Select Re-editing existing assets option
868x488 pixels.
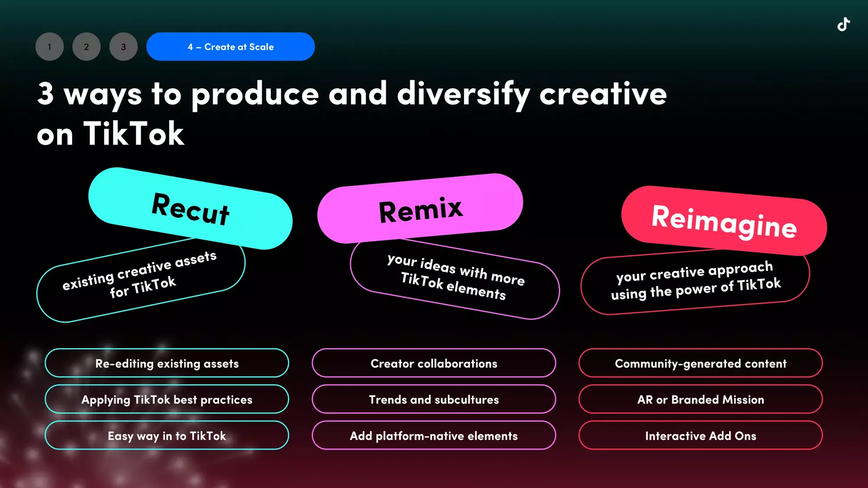[x=167, y=363]
